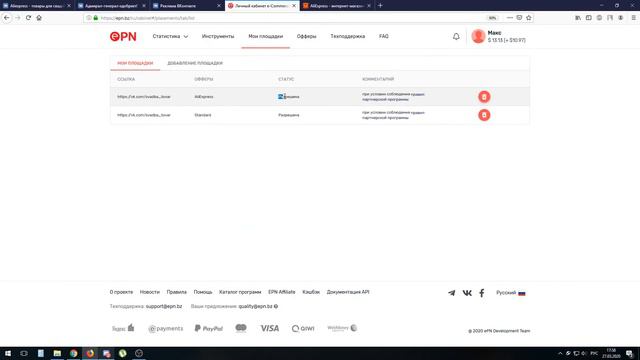Open the О проекте footer link
640x360 pixels.
click(x=121, y=292)
